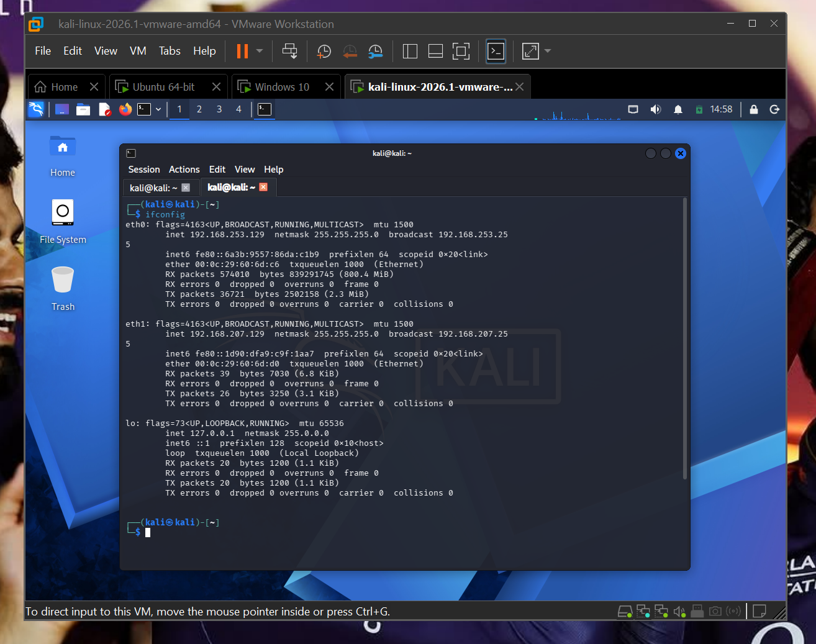Viewport: 816px width, 644px height.
Task: Enter full screen mode via toolbar icon
Action: [461, 51]
